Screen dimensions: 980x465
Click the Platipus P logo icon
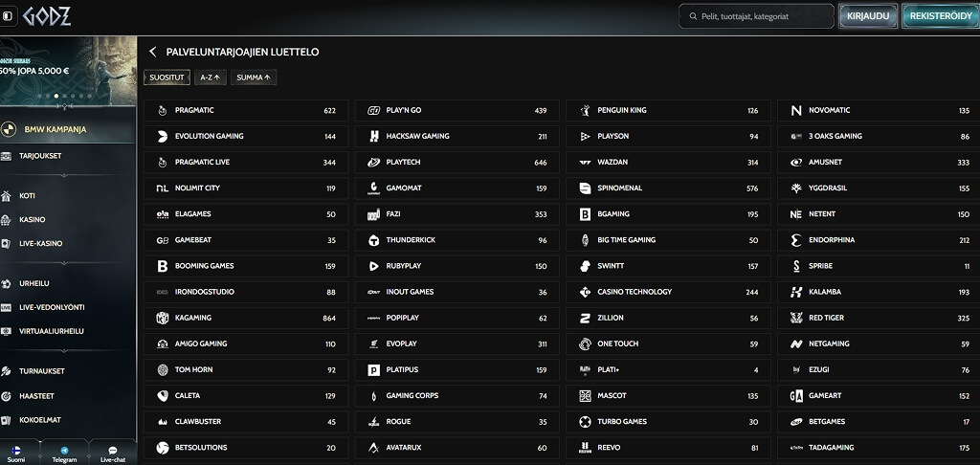point(374,370)
